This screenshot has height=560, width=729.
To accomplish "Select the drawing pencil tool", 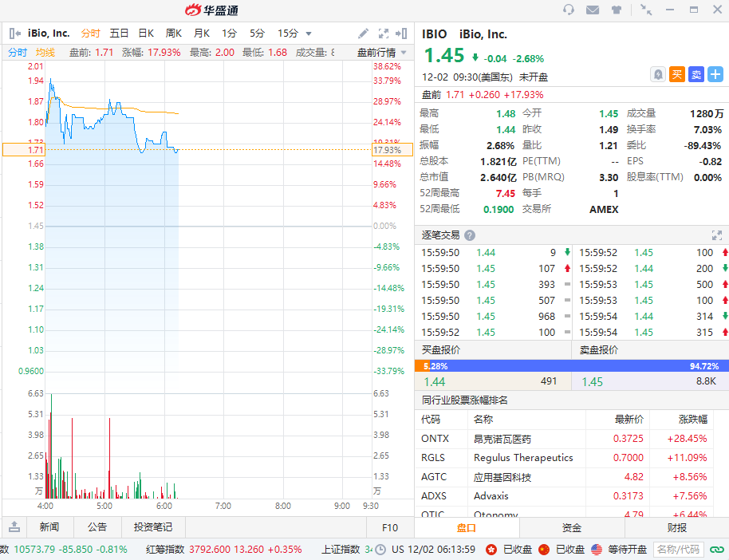I will tap(363, 34).
